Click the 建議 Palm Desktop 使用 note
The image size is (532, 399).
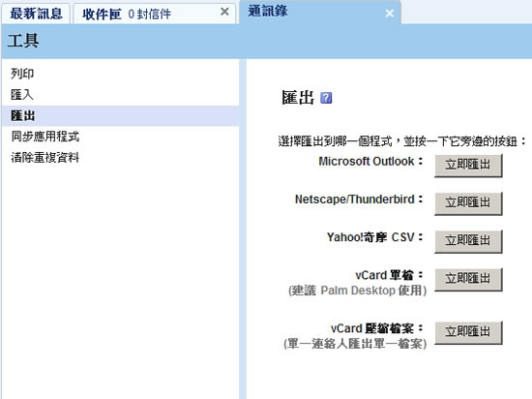(357, 291)
